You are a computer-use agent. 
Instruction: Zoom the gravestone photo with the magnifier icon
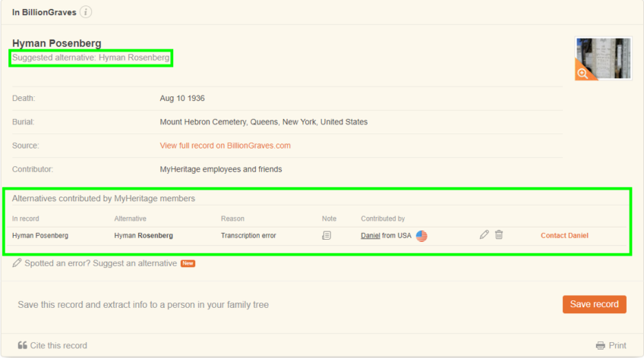click(x=583, y=73)
